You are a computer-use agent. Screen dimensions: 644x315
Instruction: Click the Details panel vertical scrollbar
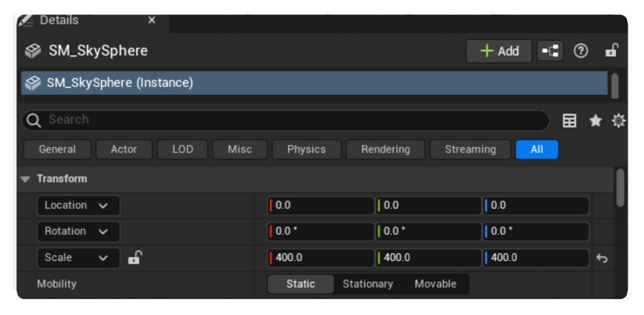tap(620, 188)
